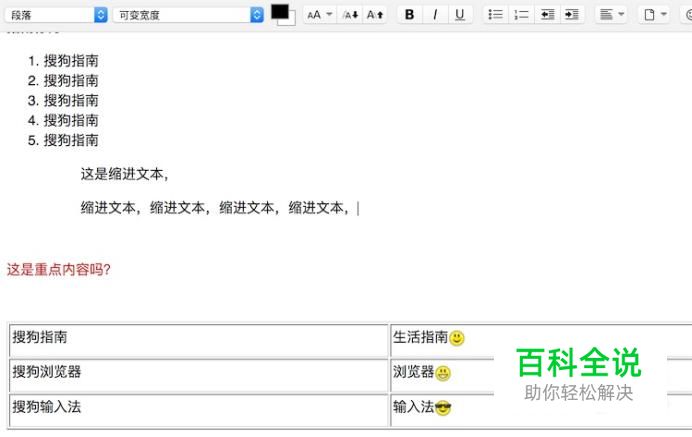692x437 pixels.
Task: Click the black foreground text color swatch
Action: click(279, 11)
